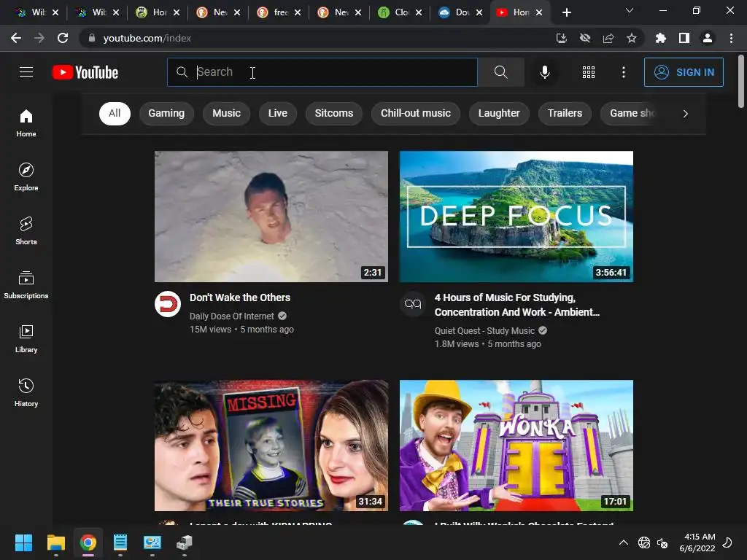Open History in the sidebar
The image size is (747, 560).
26,393
